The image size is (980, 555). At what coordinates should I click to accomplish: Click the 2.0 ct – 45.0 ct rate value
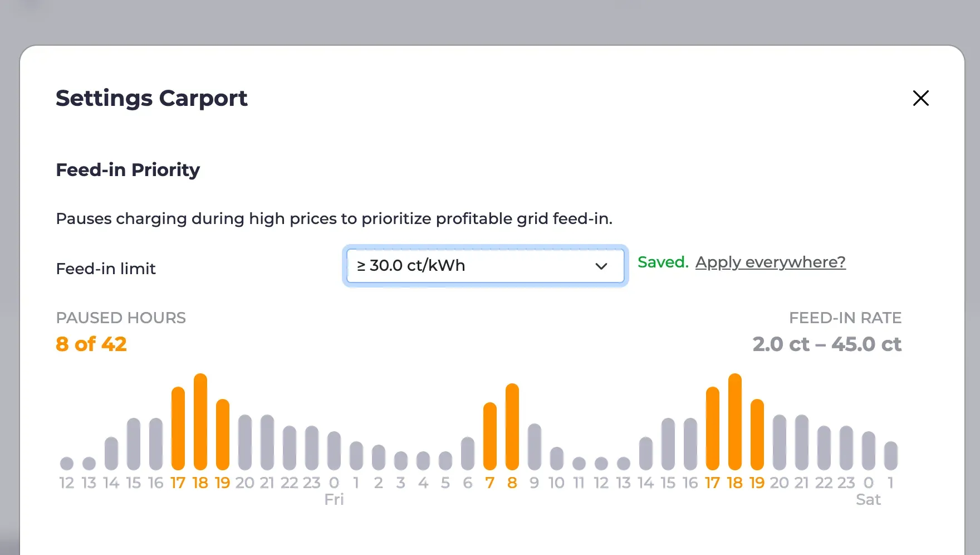pyautogui.click(x=827, y=344)
